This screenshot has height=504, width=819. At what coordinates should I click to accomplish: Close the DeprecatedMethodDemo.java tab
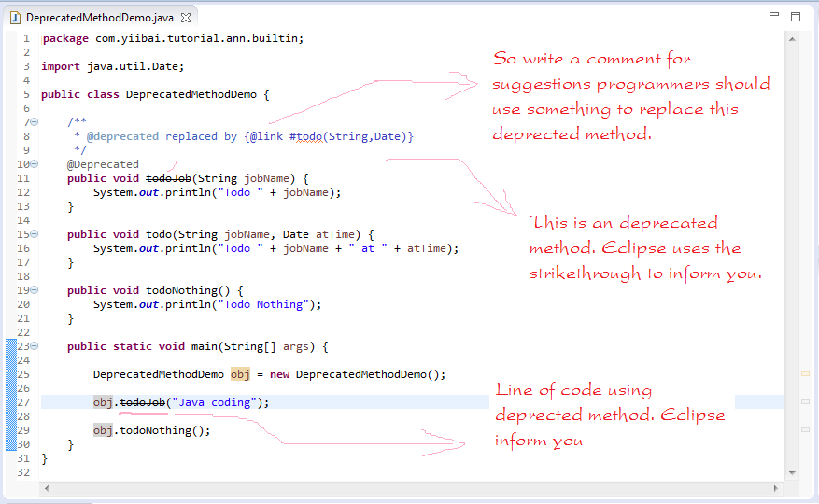click(186, 18)
